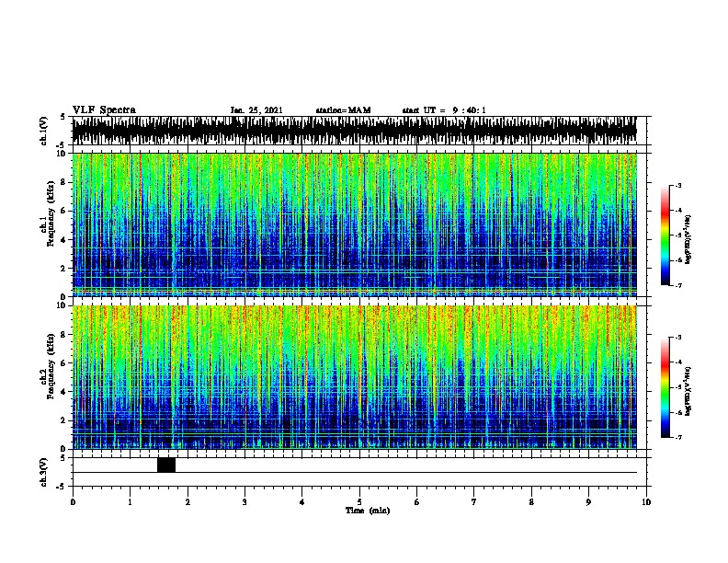Click the "-7" label on ch.2 color bar
This screenshot has height=563, width=728.
678,437
